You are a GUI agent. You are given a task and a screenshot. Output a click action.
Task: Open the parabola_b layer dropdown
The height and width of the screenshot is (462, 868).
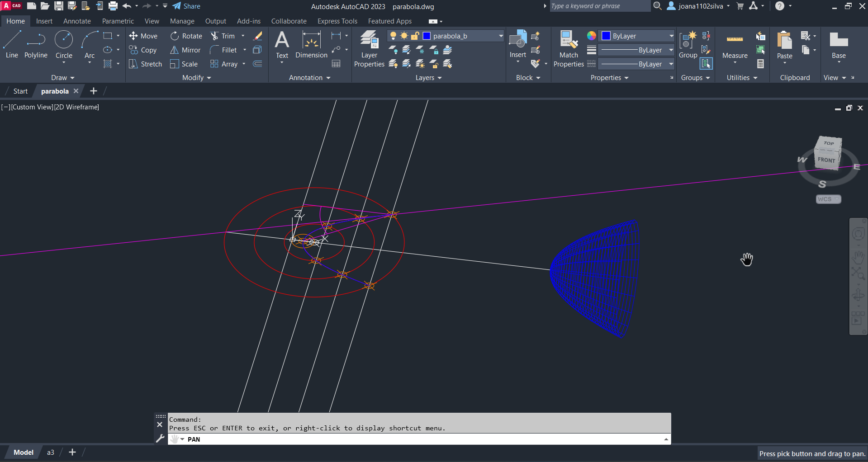point(501,36)
